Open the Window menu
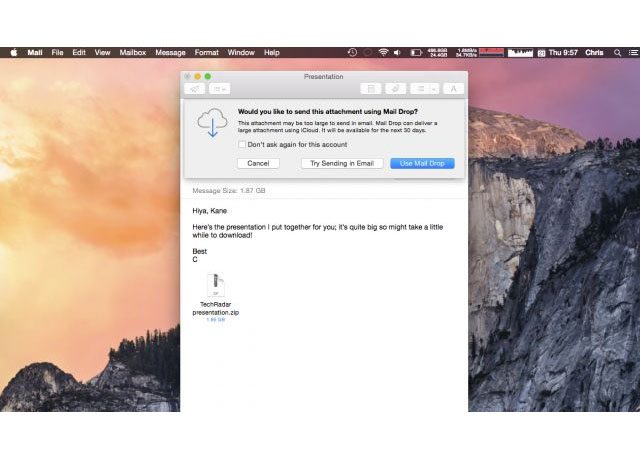Viewport: 640px width, 460px height. pos(241,53)
